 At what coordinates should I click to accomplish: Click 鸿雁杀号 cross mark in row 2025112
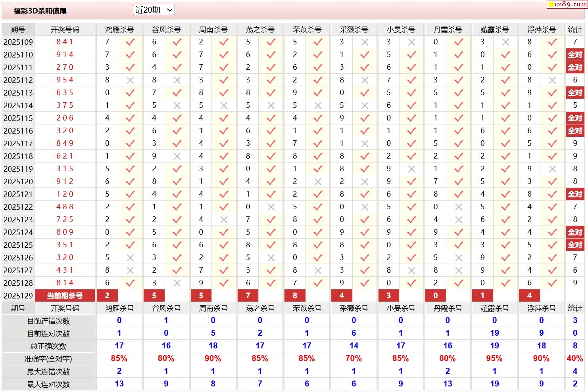click(130, 80)
